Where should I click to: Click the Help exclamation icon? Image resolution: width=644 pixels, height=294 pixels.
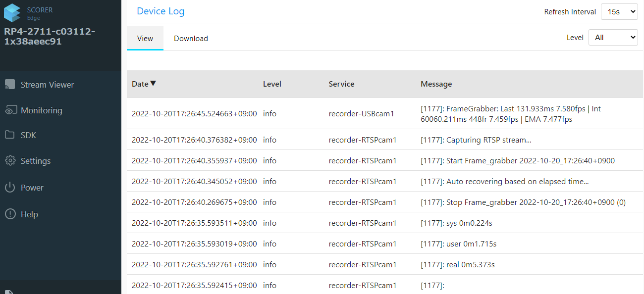pos(10,214)
